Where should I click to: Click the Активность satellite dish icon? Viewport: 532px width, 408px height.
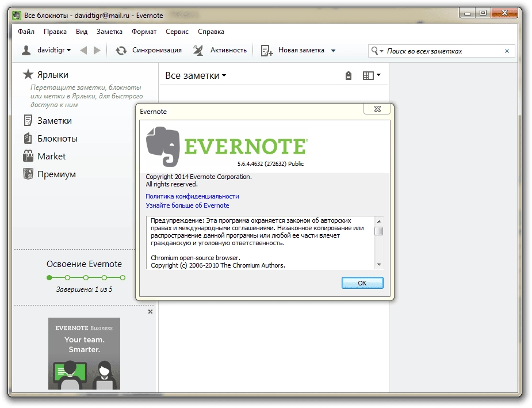click(x=198, y=50)
